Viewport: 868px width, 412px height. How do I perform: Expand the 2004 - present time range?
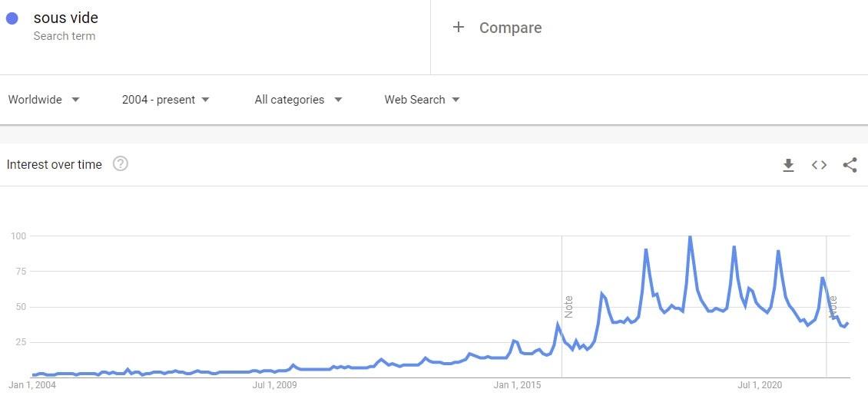(x=165, y=100)
